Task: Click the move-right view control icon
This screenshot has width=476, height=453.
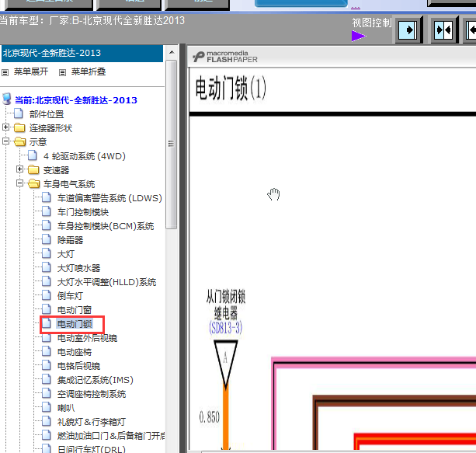Action: 408,30
